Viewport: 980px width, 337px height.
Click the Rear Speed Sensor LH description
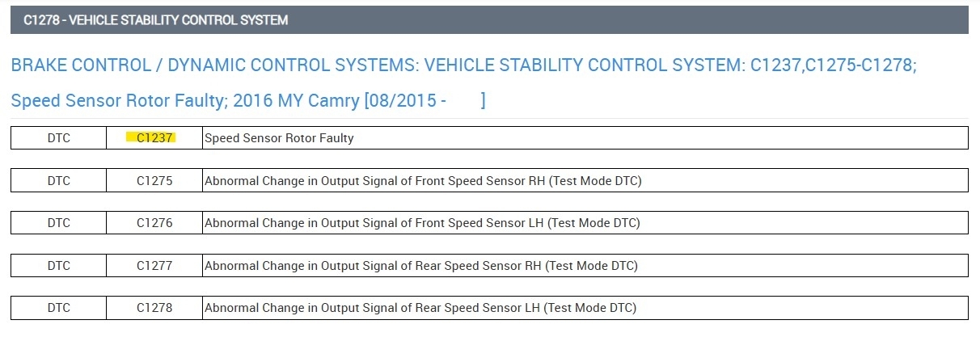click(420, 308)
